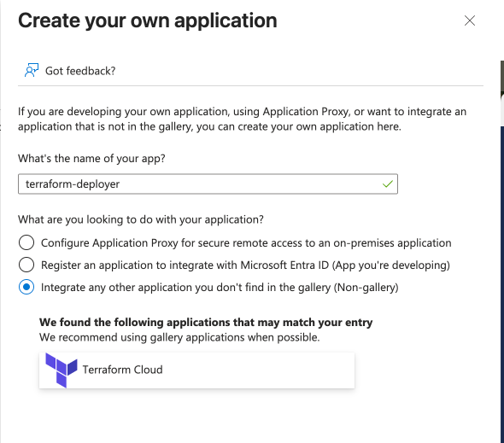The height and width of the screenshot is (443, 504).
Task: Click the Terraform Cloud text label
Action: click(x=122, y=370)
